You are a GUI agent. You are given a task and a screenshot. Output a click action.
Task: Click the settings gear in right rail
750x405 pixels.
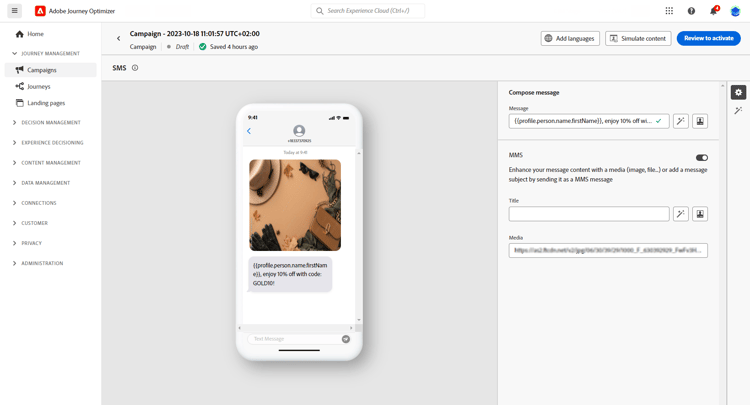pyautogui.click(x=739, y=92)
